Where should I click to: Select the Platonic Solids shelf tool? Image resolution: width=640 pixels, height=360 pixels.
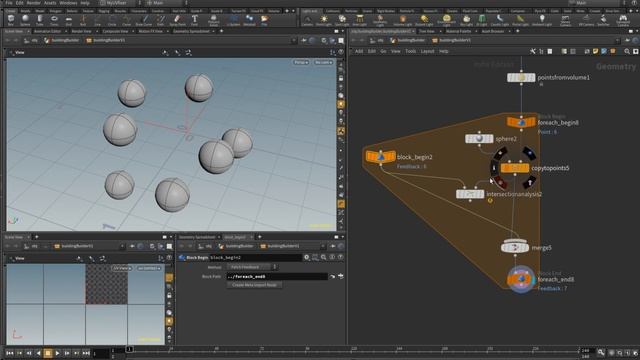tap(213, 20)
